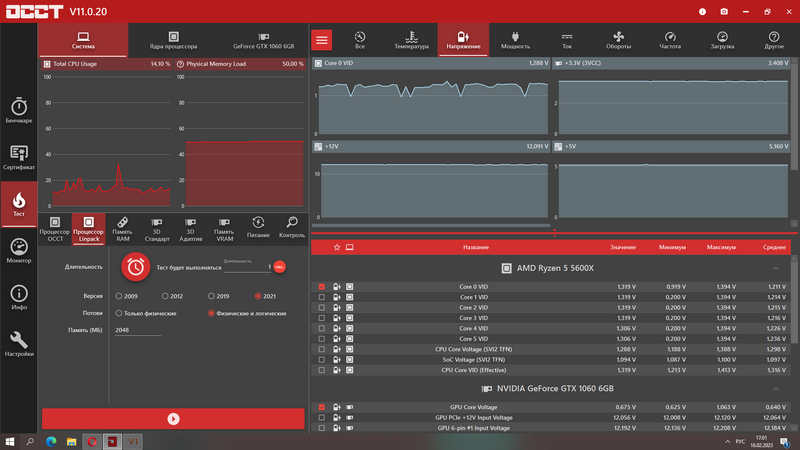Click the graph icon in GPU Core Voltage row

[x=337, y=407]
